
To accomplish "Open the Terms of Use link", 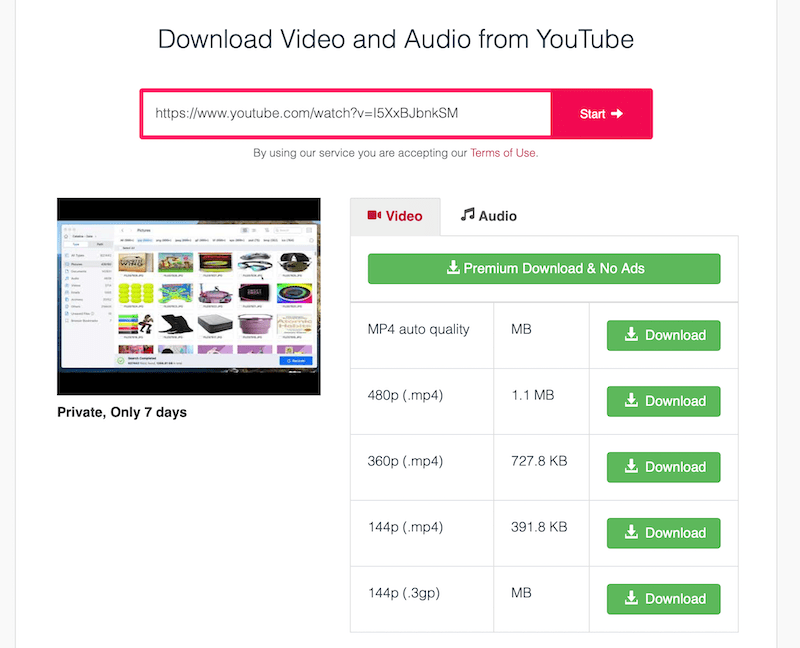I will tap(503, 153).
